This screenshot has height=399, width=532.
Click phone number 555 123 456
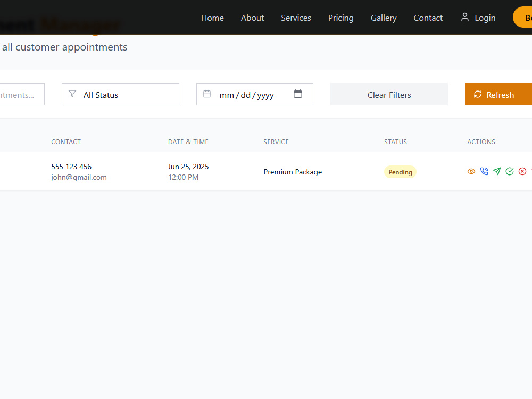click(71, 167)
